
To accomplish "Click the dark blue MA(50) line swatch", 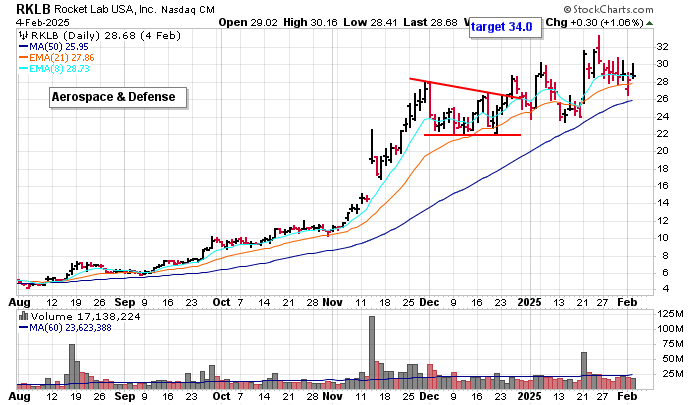I will click(x=24, y=46).
